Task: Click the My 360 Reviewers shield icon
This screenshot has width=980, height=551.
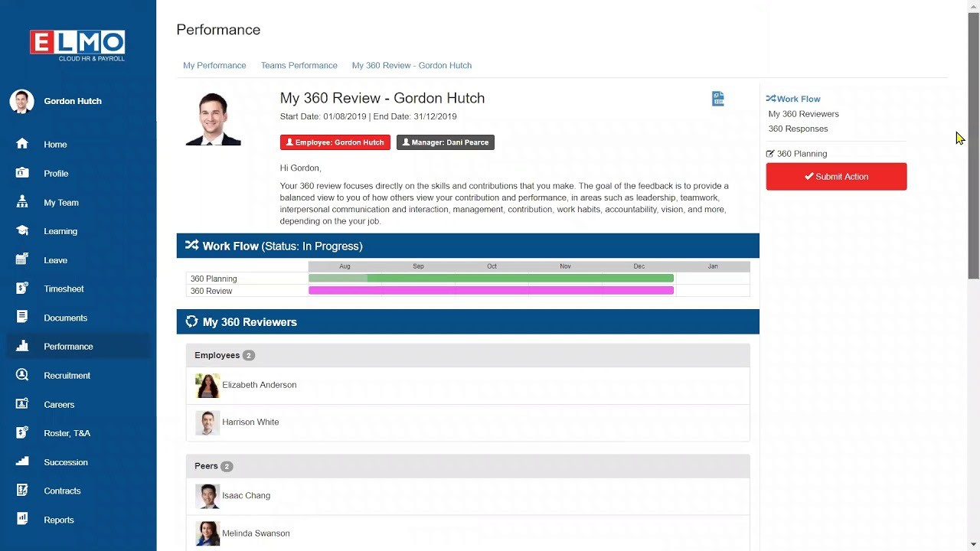Action: (x=191, y=321)
